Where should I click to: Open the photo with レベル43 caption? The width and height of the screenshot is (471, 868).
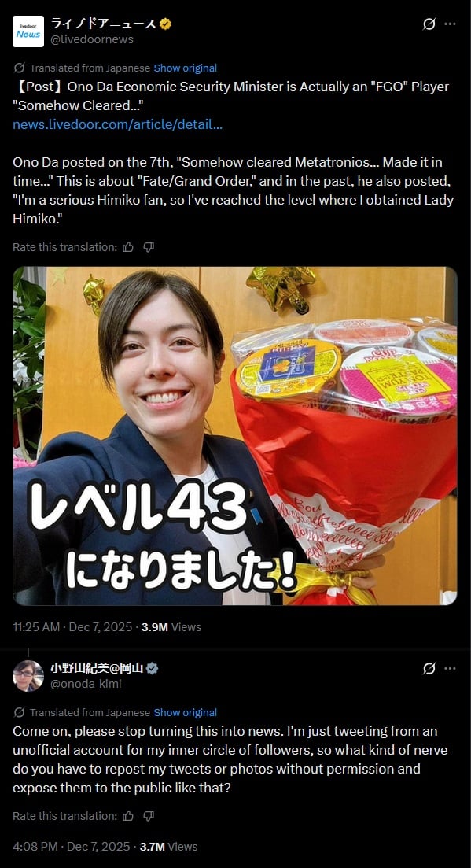[x=235, y=436]
